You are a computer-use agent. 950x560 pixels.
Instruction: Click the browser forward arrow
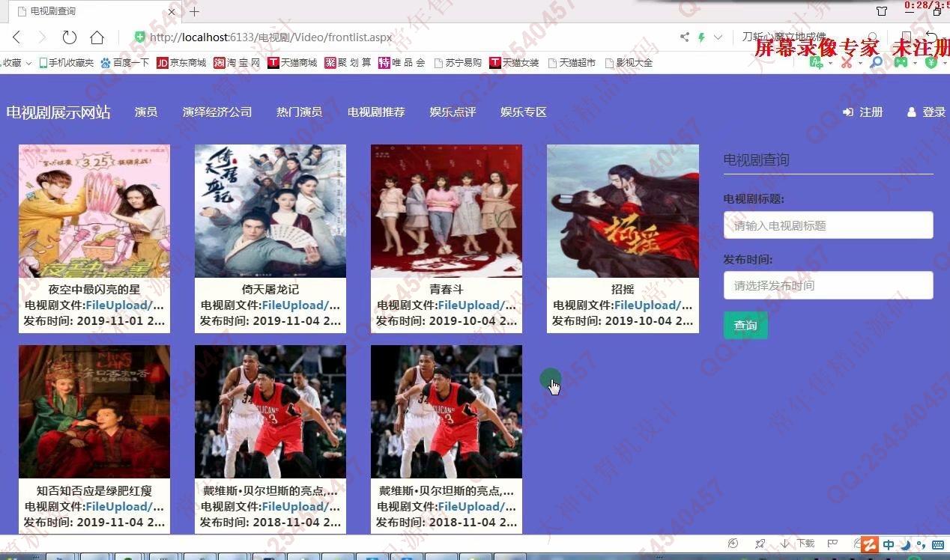point(42,37)
